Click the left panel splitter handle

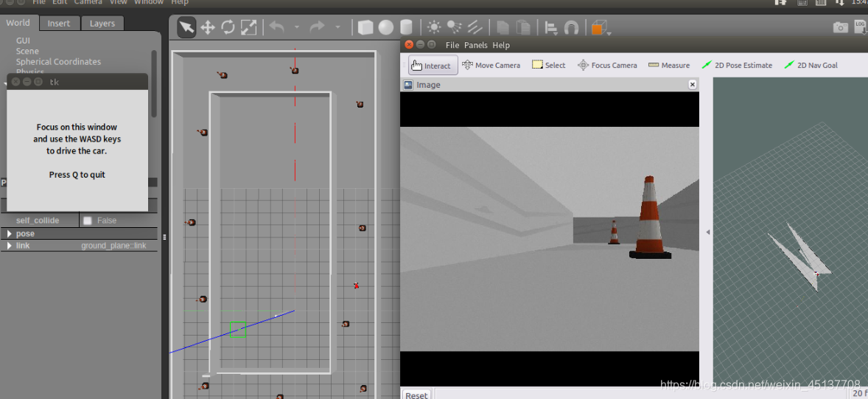pyautogui.click(x=164, y=237)
